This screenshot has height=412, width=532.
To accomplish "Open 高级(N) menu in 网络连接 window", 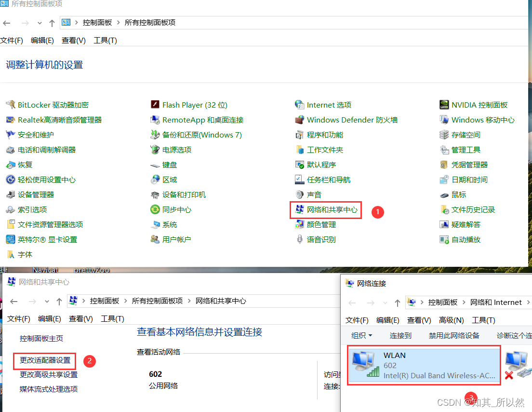I will (x=451, y=320).
